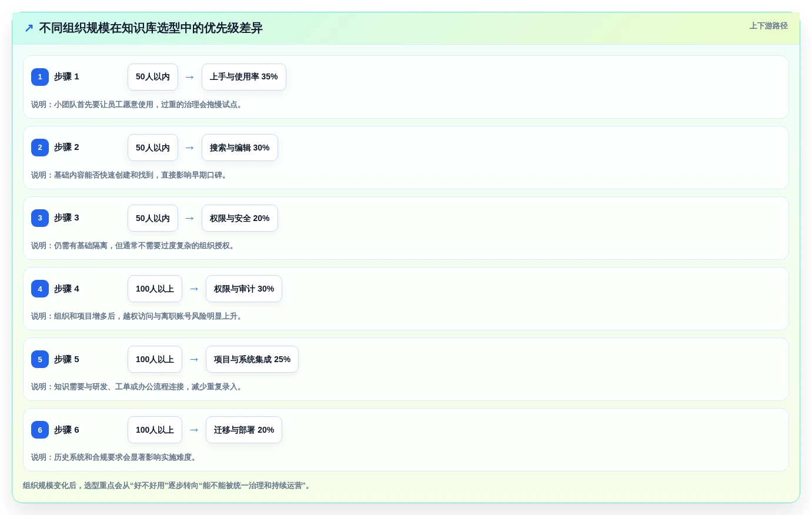This screenshot has width=812, height=515.
Task: Click the note starting 说明：组织和项目增多后
Action: tap(138, 316)
